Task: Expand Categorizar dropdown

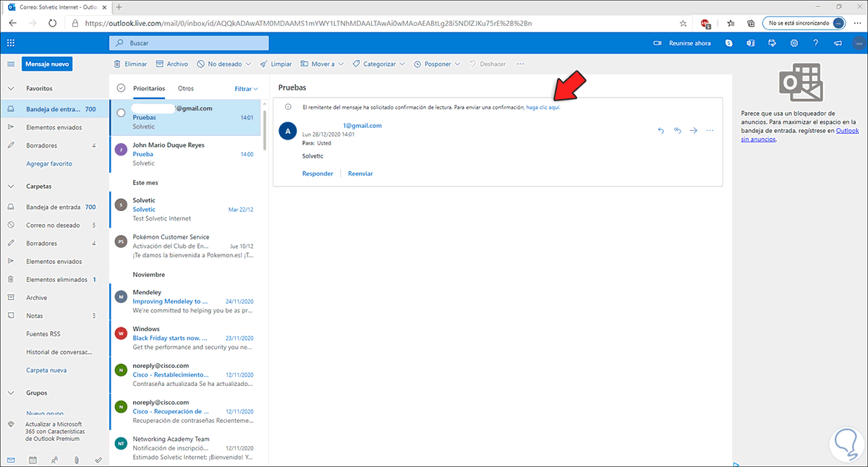Action: (x=402, y=64)
